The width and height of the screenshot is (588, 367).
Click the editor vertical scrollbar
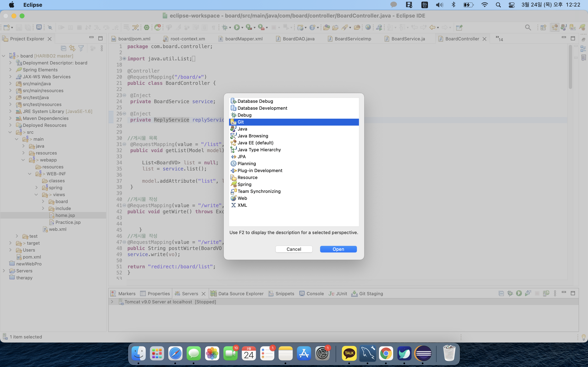point(570,67)
